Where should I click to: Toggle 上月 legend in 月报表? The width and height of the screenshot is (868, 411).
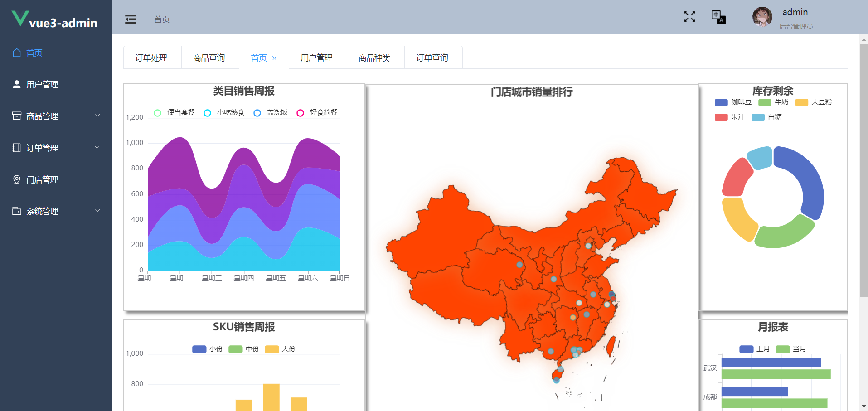tap(755, 349)
